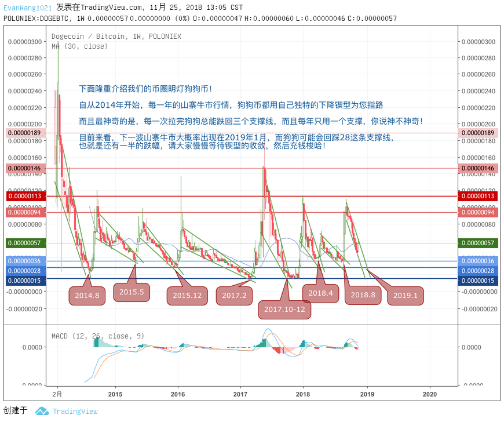The width and height of the screenshot is (504, 422).
Task: Click the 2月 label on the time axis
Action: 57,394
